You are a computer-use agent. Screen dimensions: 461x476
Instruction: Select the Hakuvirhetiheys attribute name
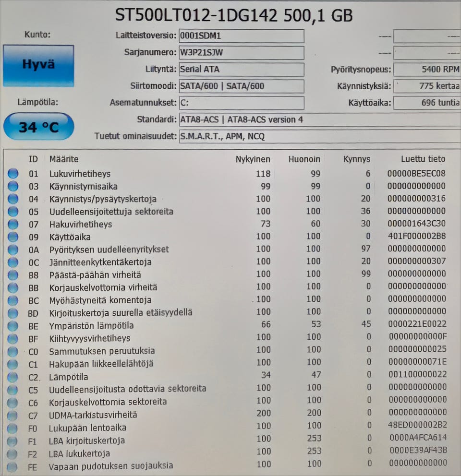81,225
